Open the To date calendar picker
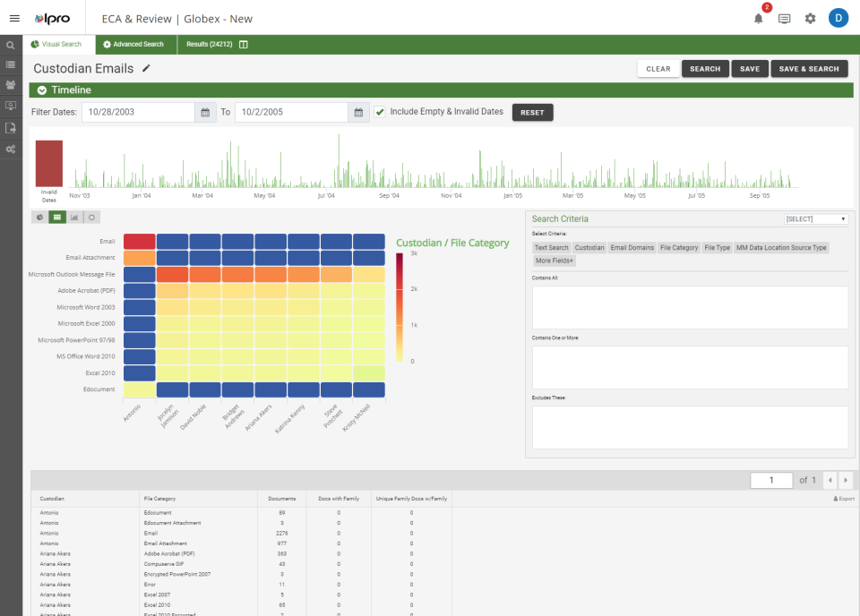 (359, 113)
